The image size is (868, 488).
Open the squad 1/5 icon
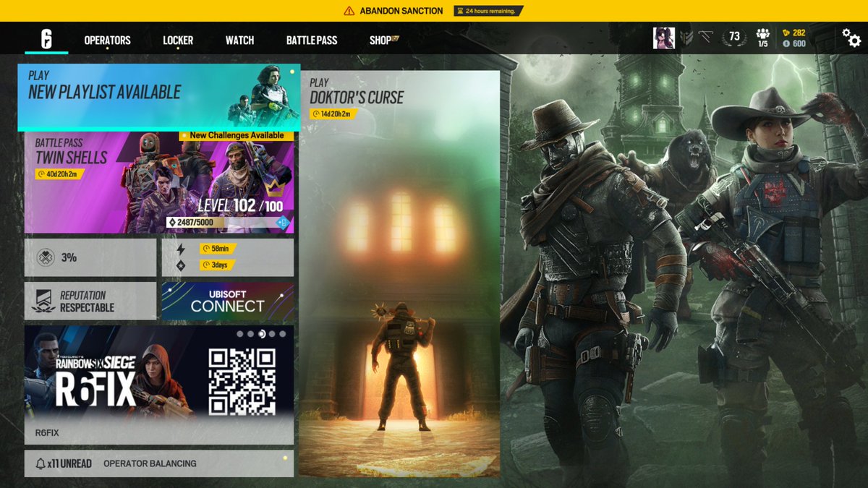[x=762, y=38]
